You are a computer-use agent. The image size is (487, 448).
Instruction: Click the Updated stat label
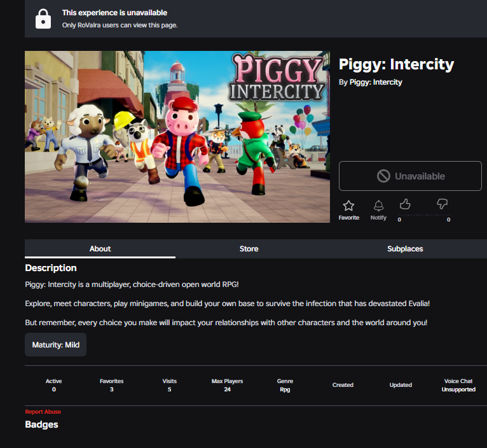click(401, 385)
